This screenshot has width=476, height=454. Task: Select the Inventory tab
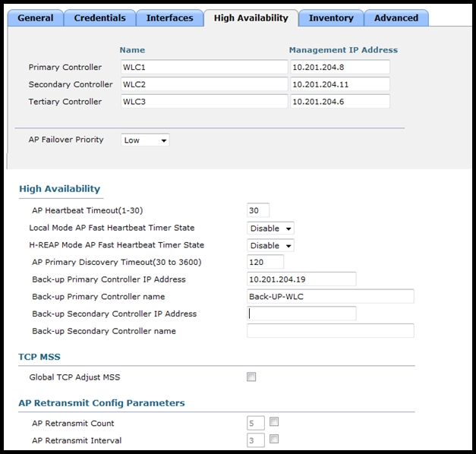[x=331, y=18]
